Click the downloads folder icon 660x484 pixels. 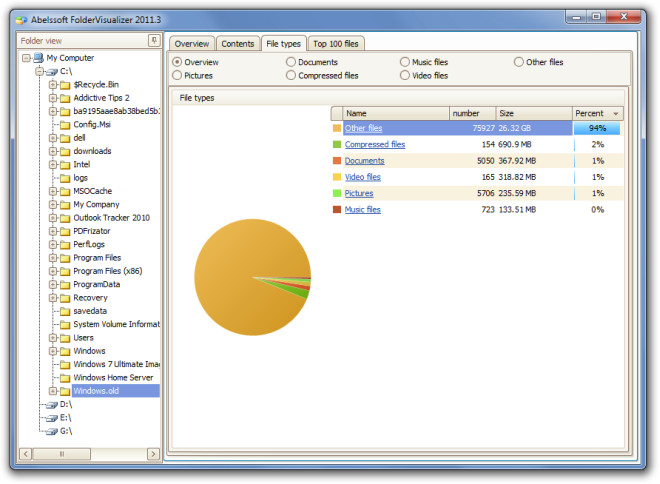coord(65,152)
